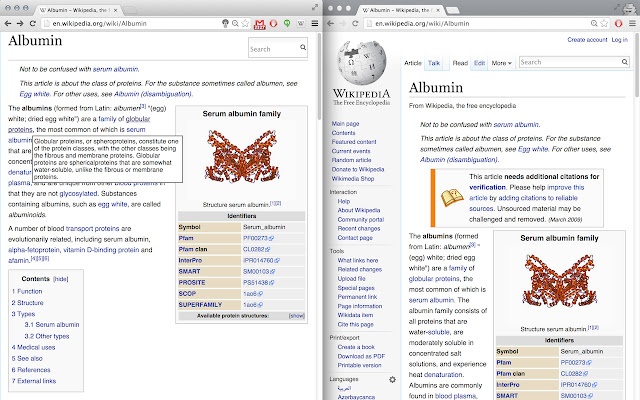Image resolution: width=640 pixels, height=400 pixels.
Task: Select right window Albumin browser tab
Action: (400, 10)
